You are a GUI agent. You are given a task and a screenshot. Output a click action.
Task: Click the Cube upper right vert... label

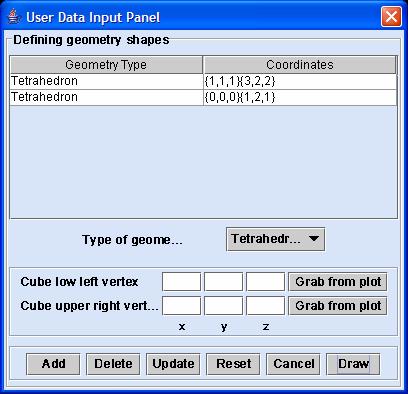point(89,306)
